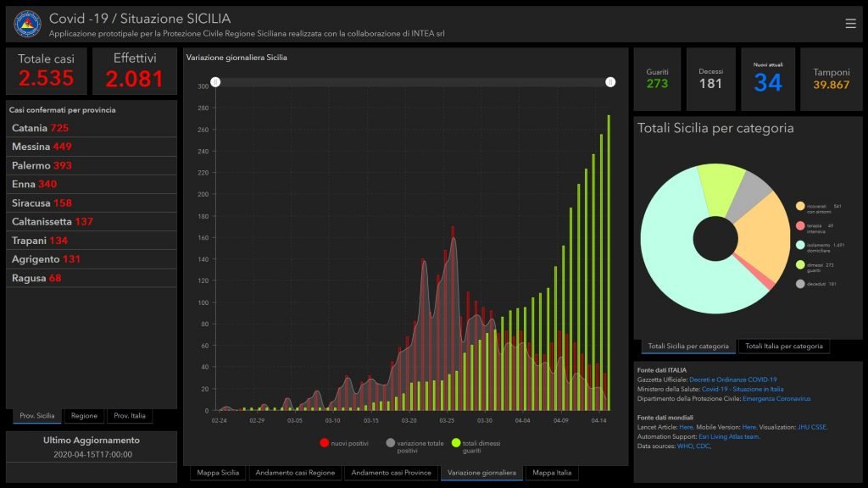
Task: Open the Andamento casi Regione tab
Action: 296,473
